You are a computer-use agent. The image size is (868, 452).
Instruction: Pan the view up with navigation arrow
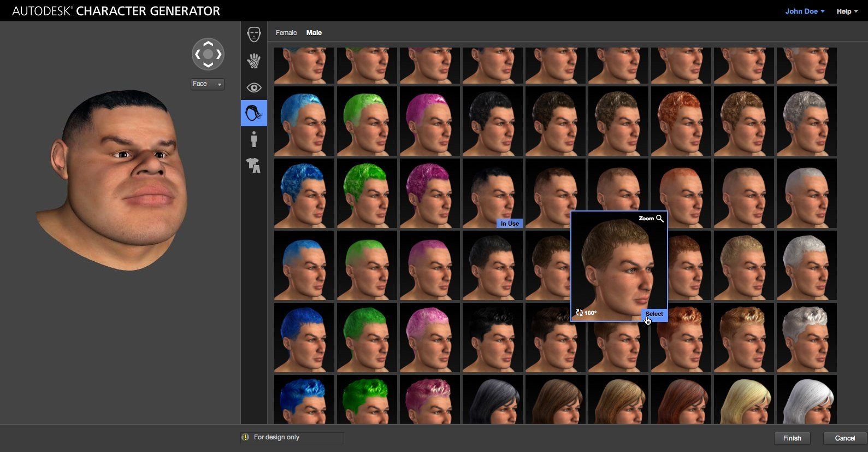pos(208,43)
